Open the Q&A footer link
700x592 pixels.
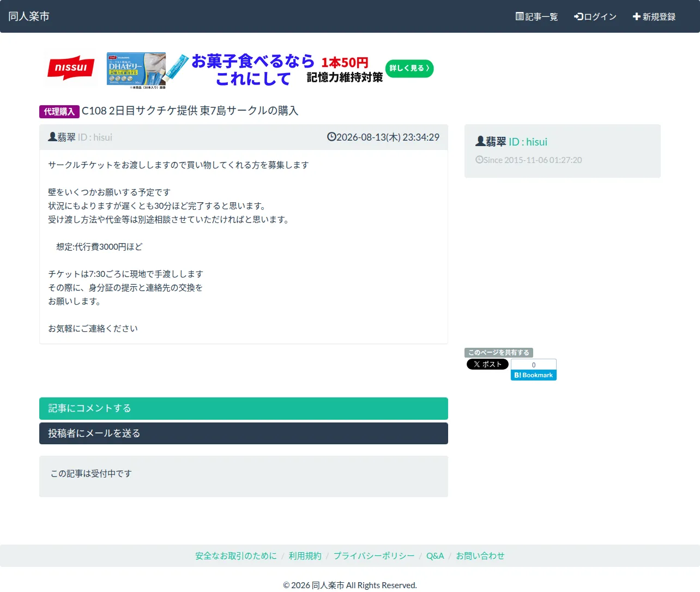(x=435, y=556)
